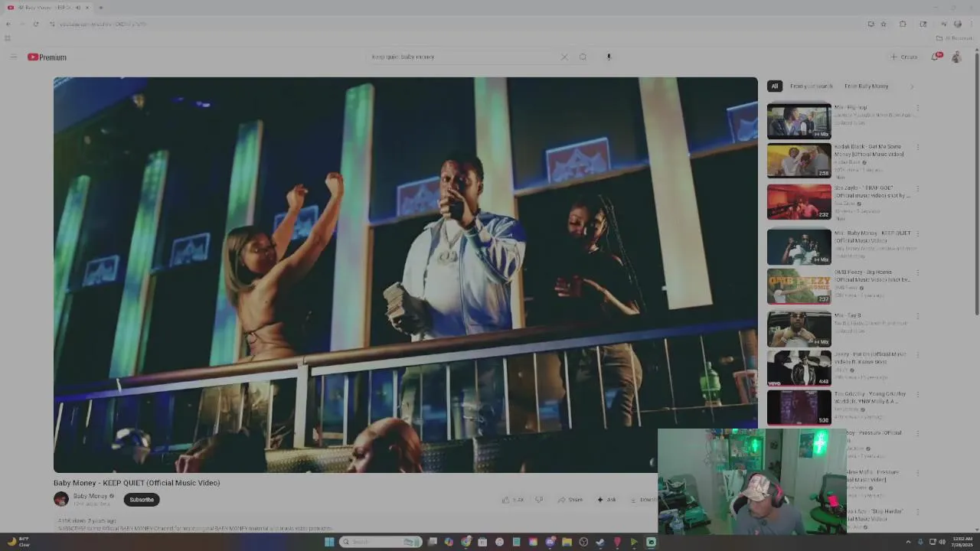Select the 'From your search' chip
Screen dimensions: 980x551
tap(811, 86)
